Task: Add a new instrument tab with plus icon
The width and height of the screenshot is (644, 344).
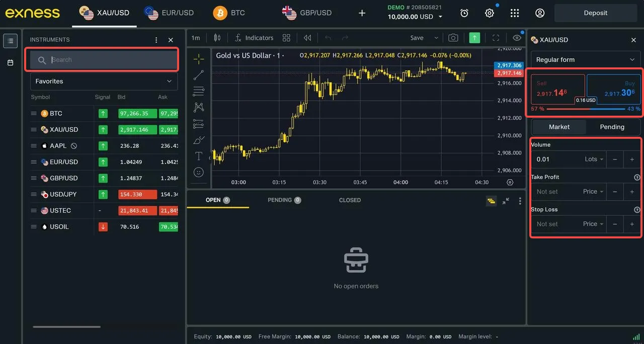Action: pyautogui.click(x=362, y=13)
